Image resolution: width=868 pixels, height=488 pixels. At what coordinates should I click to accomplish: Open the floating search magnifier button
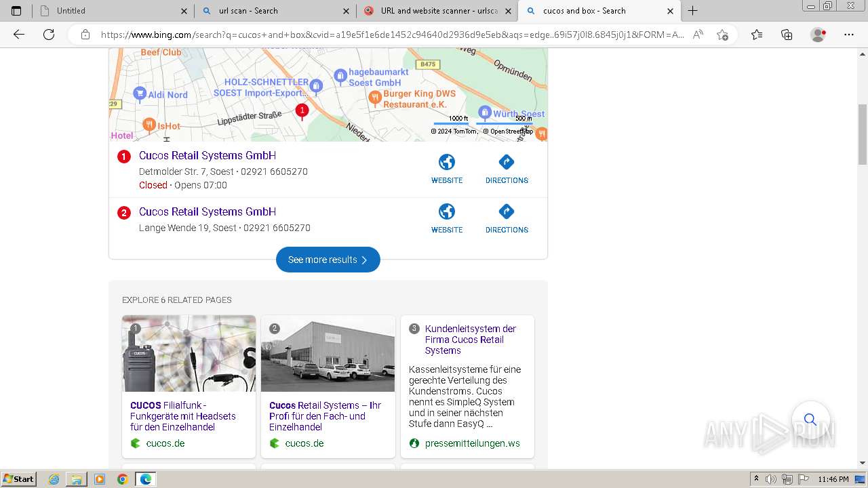click(x=810, y=420)
